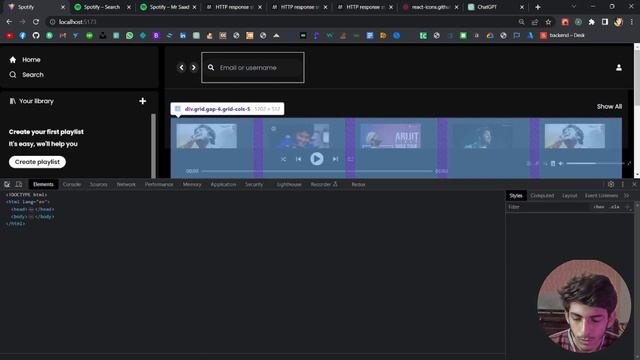The height and width of the screenshot is (360, 640).
Task: Go back with the left chevron button
Action: [182, 67]
